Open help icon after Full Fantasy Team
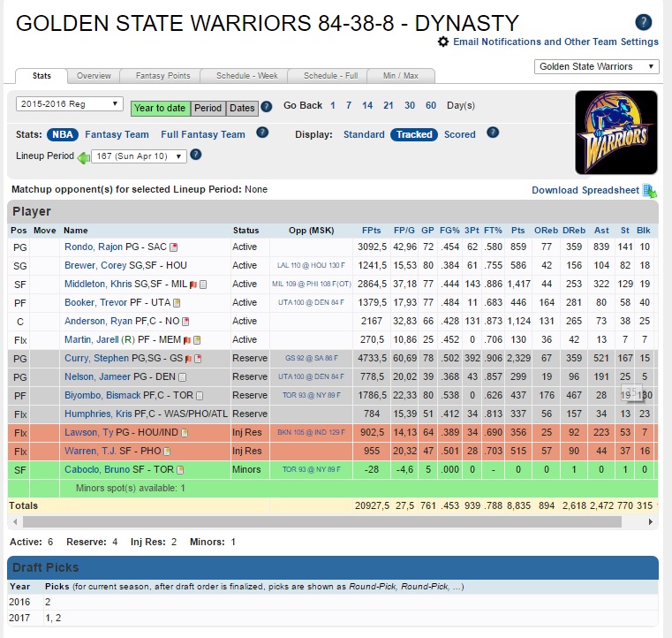672x638 pixels. pyautogui.click(x=262, y=133)
